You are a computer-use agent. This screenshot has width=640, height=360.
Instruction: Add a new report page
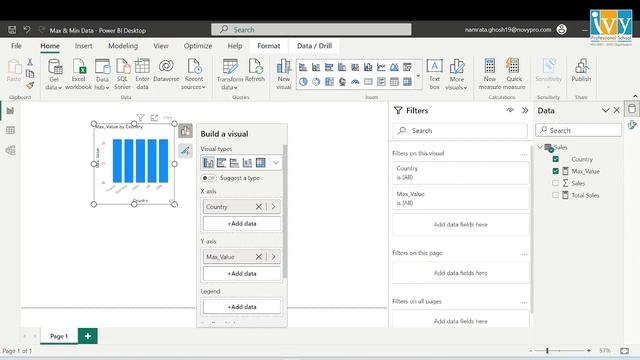[87, 336]
